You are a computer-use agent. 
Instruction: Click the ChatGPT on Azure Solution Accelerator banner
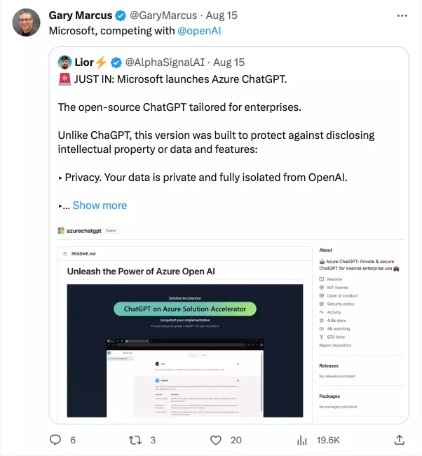185,309
